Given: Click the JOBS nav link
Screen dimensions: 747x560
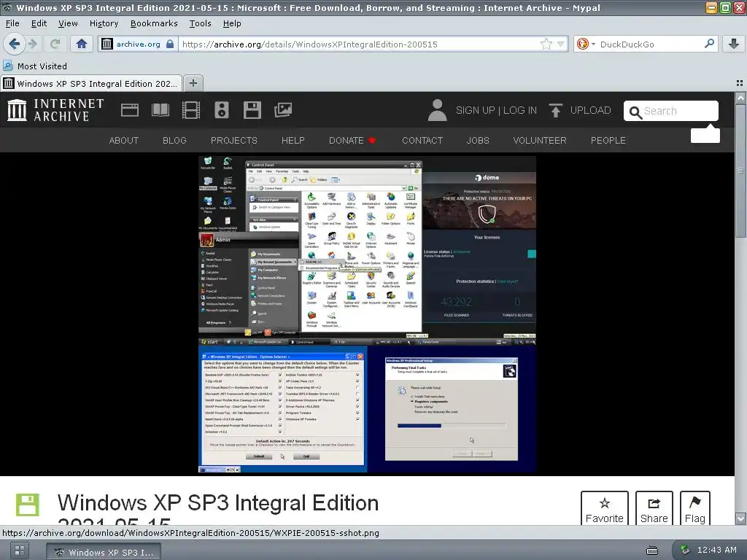Looking at the screenshot, I should click(x=478, y=141).
